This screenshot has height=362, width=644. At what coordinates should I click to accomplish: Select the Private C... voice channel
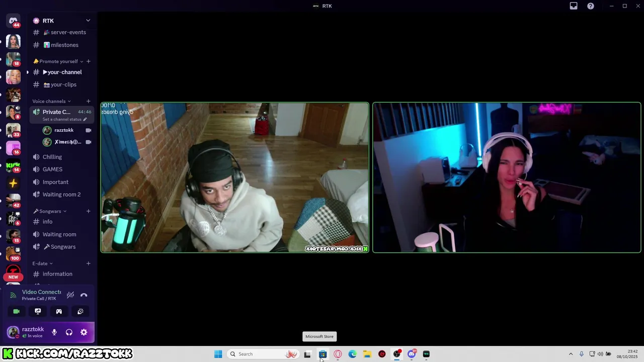pos(62,115)
